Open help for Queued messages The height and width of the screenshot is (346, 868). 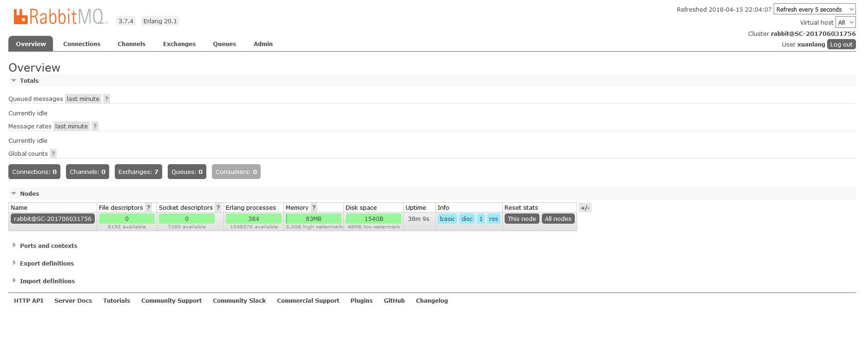106,99
